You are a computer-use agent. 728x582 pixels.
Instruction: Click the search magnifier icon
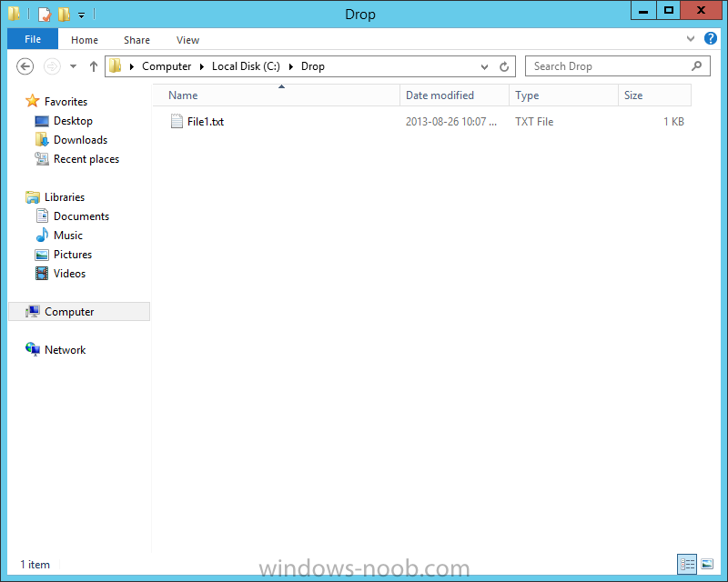(x=696, y=66)
